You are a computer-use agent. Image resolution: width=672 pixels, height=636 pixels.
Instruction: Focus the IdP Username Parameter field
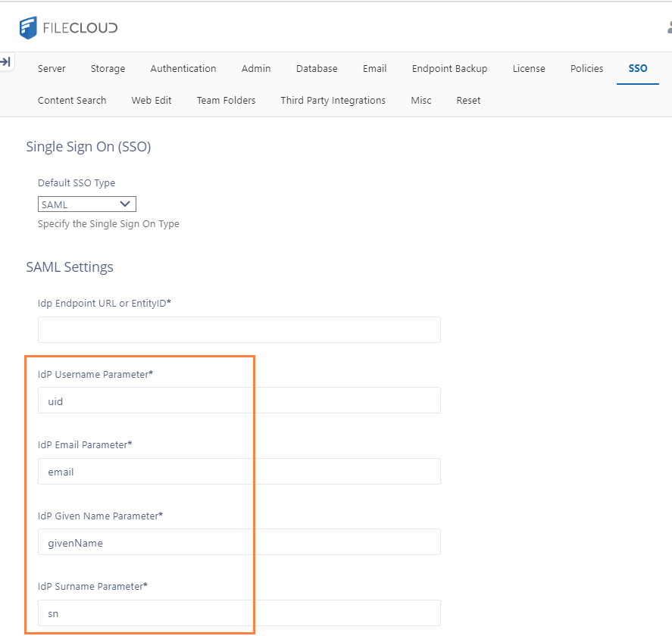point(239,401)
